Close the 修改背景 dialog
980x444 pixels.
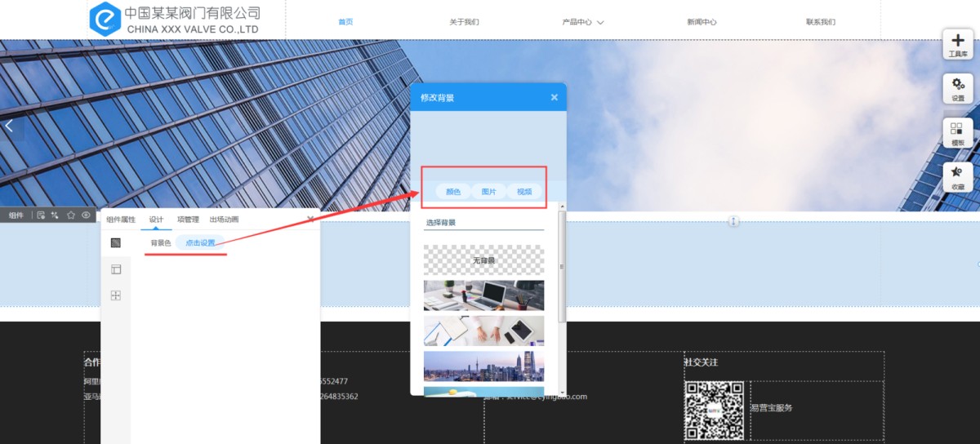click(x=555, y=97)
